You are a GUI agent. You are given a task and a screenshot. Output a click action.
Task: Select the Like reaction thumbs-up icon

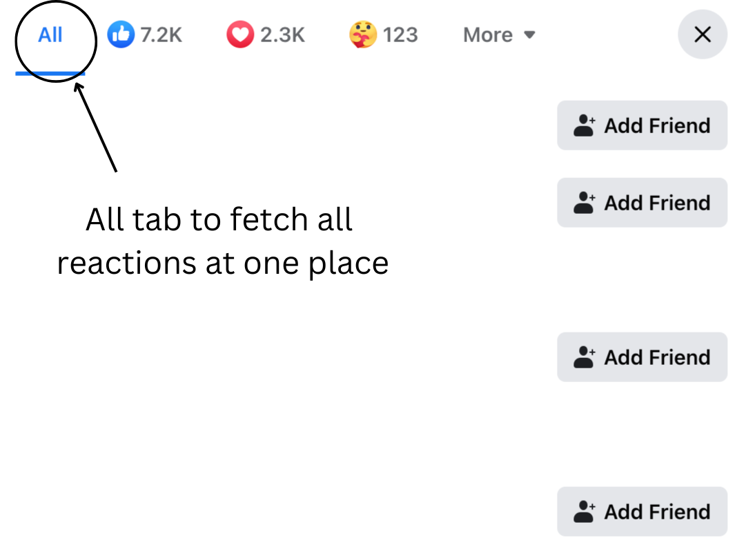[120, 34]
